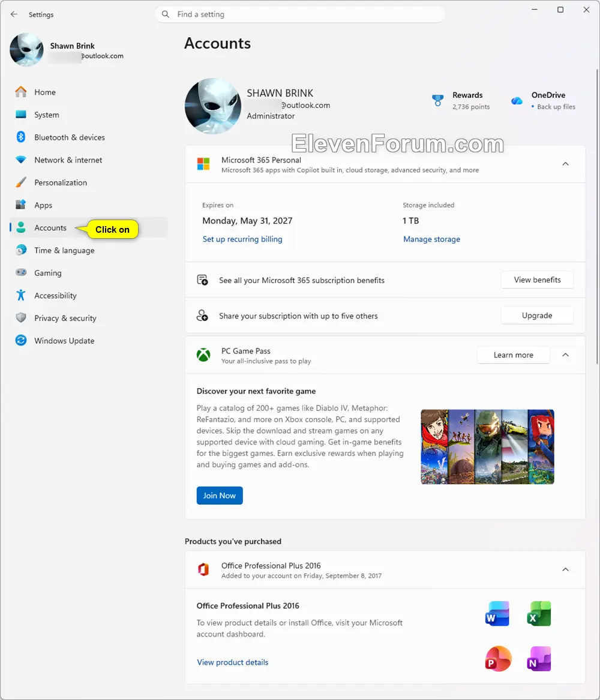Click the OneNote app icon
600x700 pixels.
click(539, 659)
